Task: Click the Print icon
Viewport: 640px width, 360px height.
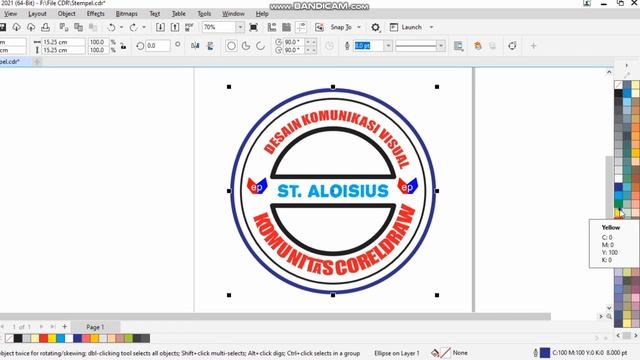Action: tap(45, 27)
